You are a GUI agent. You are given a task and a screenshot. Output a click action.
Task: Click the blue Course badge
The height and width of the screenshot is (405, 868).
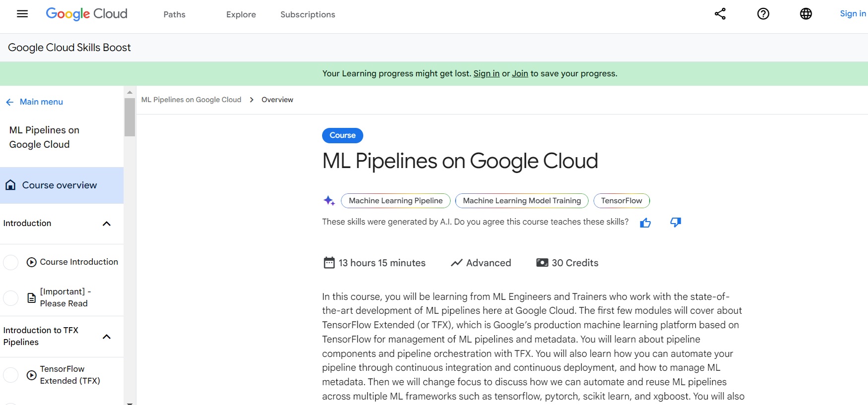point(342,135)
